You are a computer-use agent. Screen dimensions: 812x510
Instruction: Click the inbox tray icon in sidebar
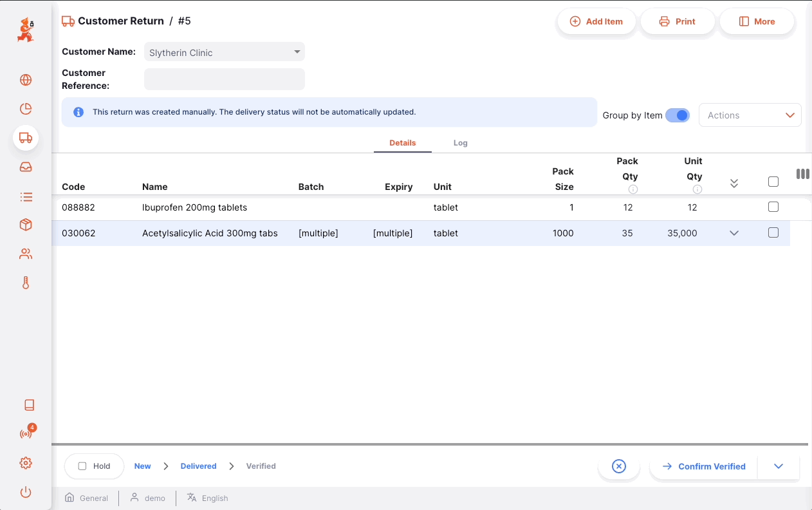point(26,167)
